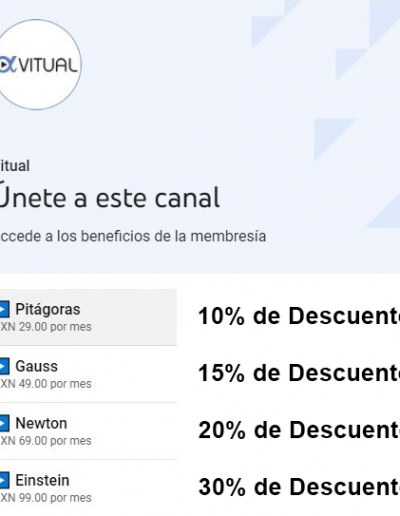The height and width of the screenshot is (516, 400).
Task: Click the 49.00 por mes price
Action: [x=46, y=384]
